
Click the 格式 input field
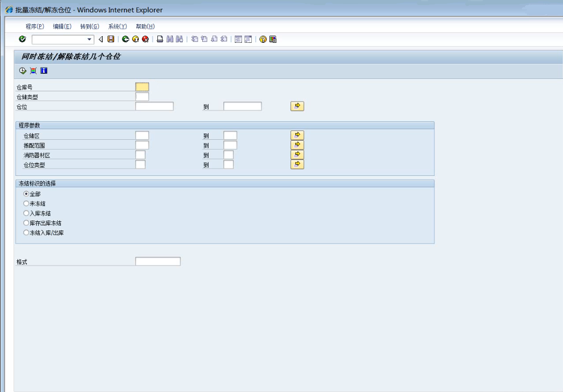click(x=158, y=262)
